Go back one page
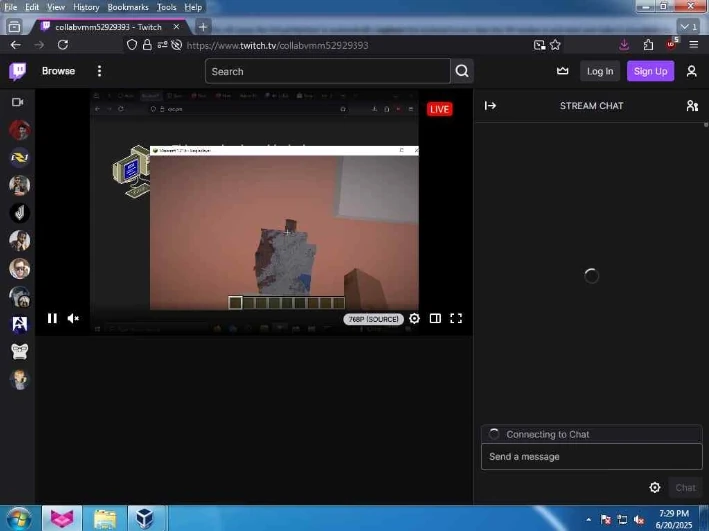Viewport: 709px width, 531px height. click(15, 45)
